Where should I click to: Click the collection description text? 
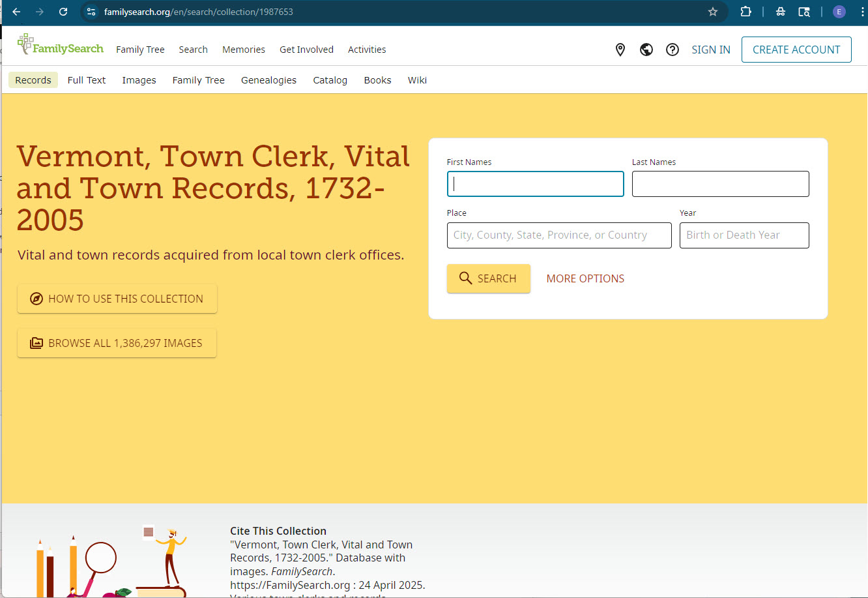[x=211, y=255]
